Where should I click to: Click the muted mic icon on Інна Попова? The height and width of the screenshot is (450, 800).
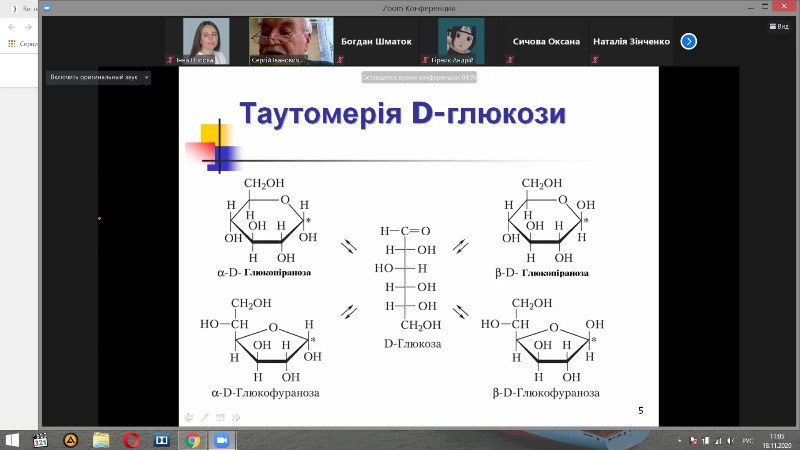point(170,60)
